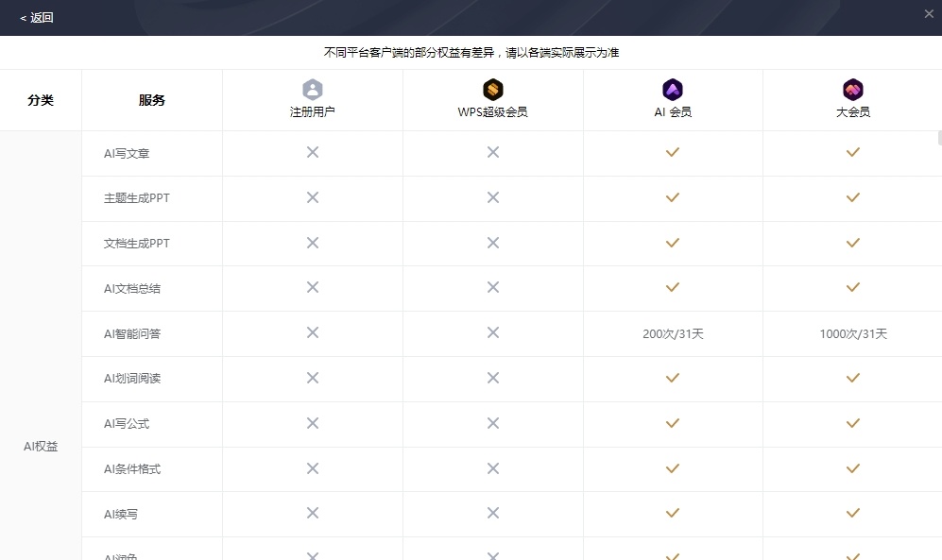Click the AI文档总结 checkmark under 大会员
The height and width of the screenshot is (560, 942).
point(853,287)
